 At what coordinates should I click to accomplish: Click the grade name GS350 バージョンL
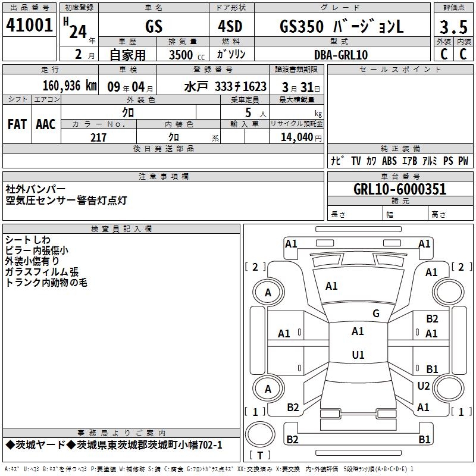[x=341, y=27]
